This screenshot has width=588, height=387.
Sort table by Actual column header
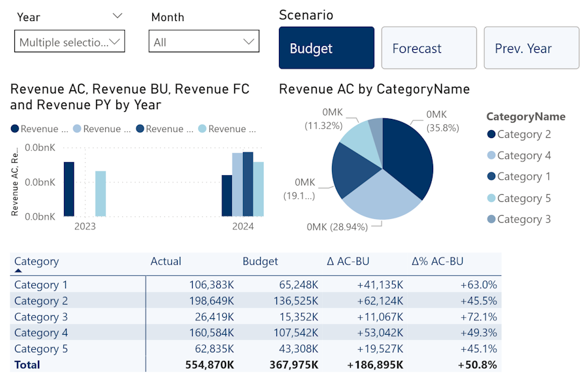pyautogui.click(x=166, y=261)
